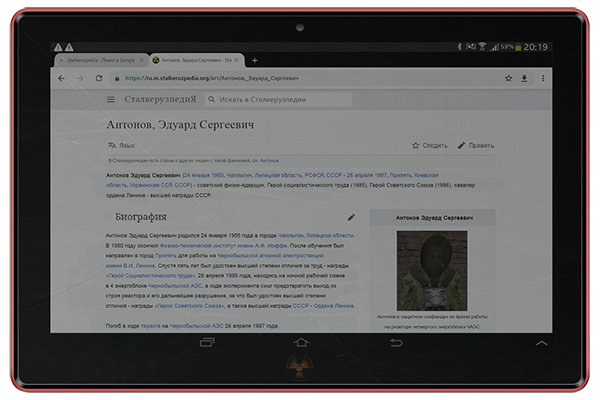This screenshot has width=600, height=400.
Task: Open the Язык language selector
Action: pos(120,145)
